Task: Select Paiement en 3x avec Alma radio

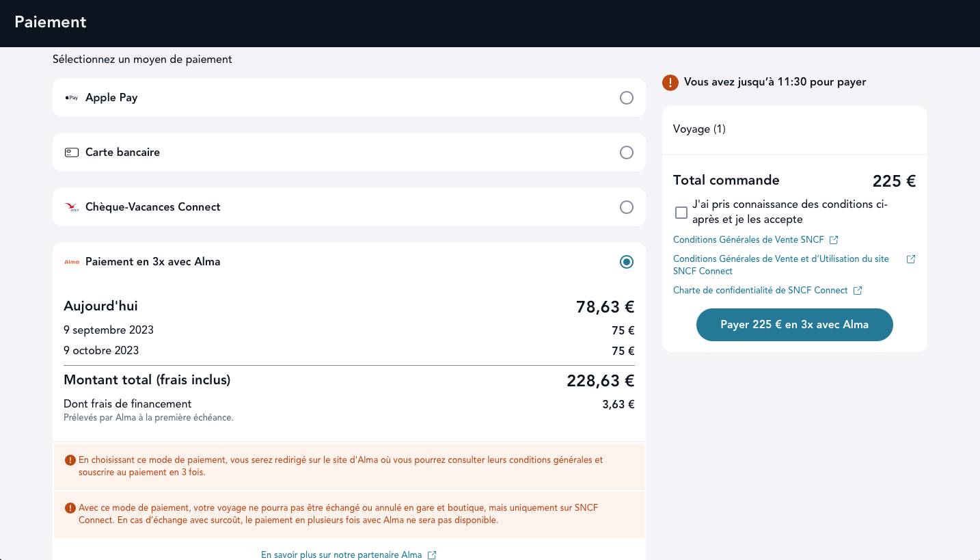Action: (x=627, y=262)
